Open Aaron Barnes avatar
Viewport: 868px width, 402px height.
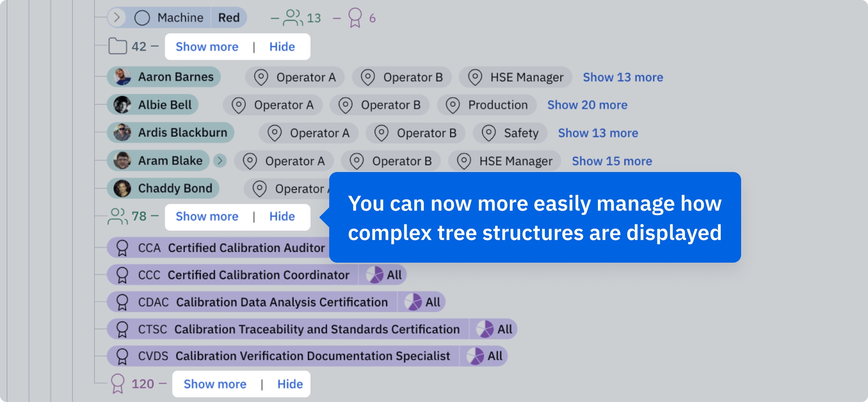(122, 77)
